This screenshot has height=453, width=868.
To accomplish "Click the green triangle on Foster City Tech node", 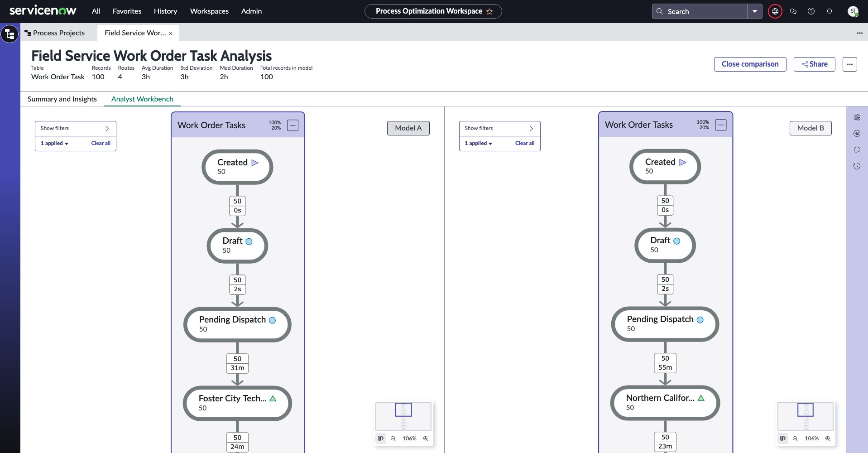I will (273, 399).
